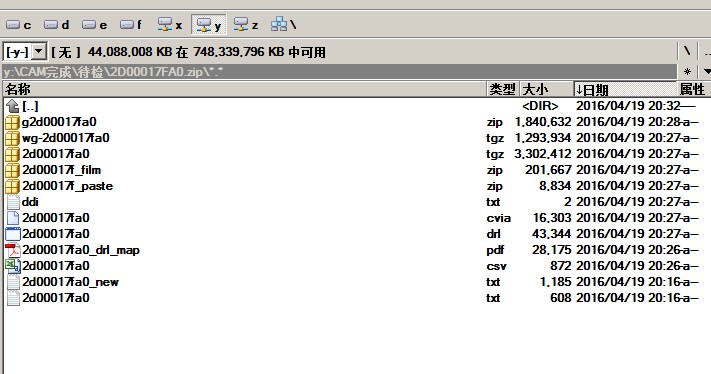Select the active network drive y button
This screenshot has width=711, height=374.
pos(209,25)
